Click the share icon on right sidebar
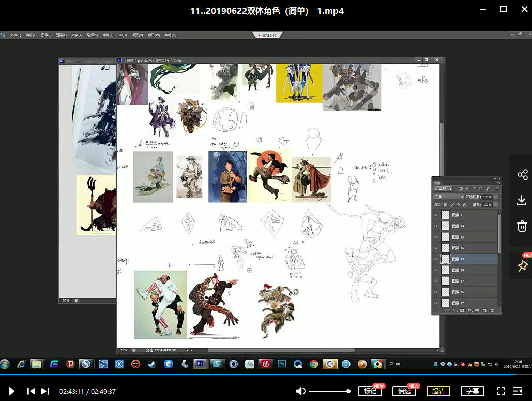The width and height of the screenshot is (532, 401). click(x=522, y=175)
